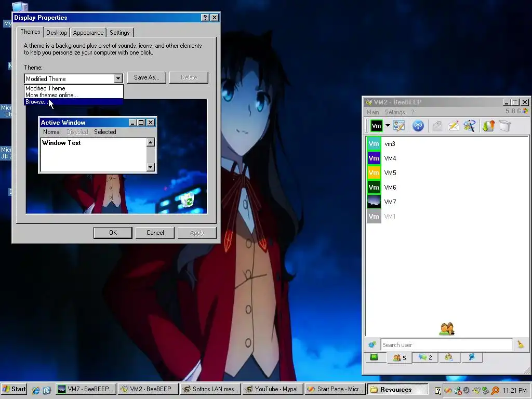Open the edit profile icon in BeeBEEP toolbar
This screenshot has height=399, width=532.
[398, 126]
